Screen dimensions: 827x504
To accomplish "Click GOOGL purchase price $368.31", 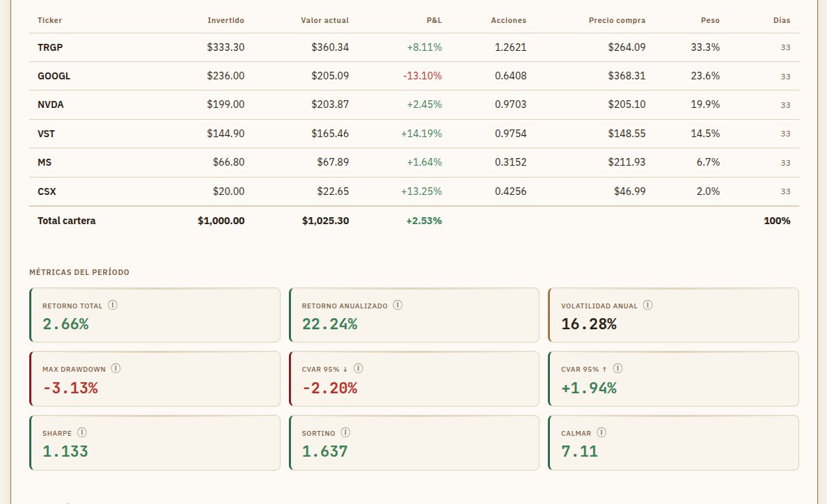I will coord(627,76).
